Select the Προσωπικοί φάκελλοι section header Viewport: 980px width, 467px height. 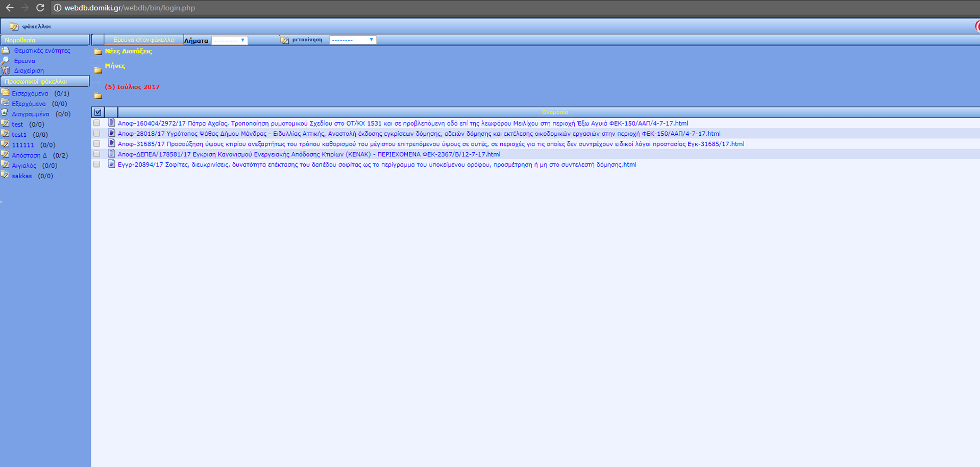(x=45, y=81)
